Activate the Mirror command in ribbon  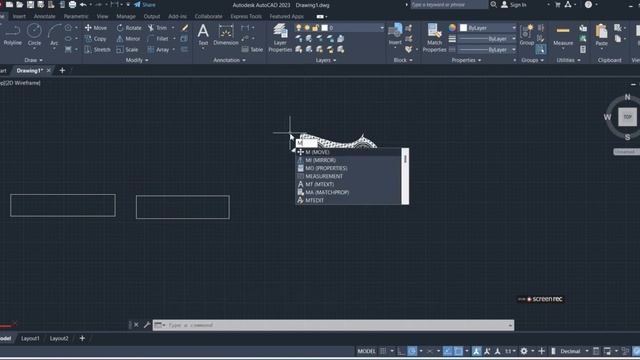coord(128,39)
